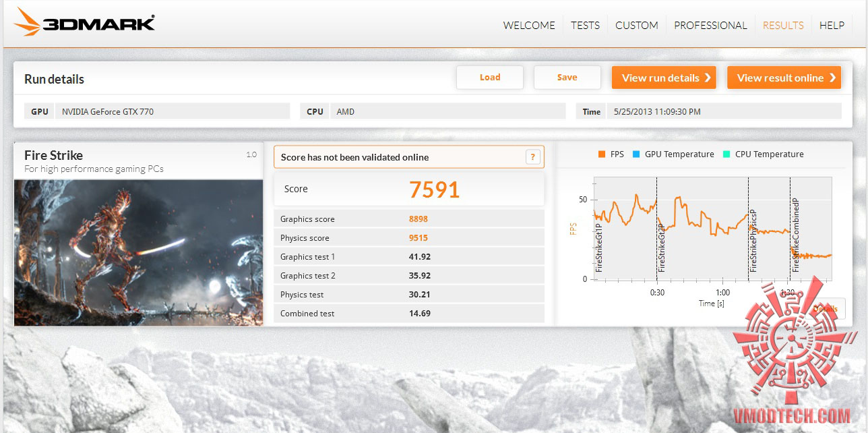Click the overall score 7591
The height and width of the screenshot is (433, 868).
(435, 190)
